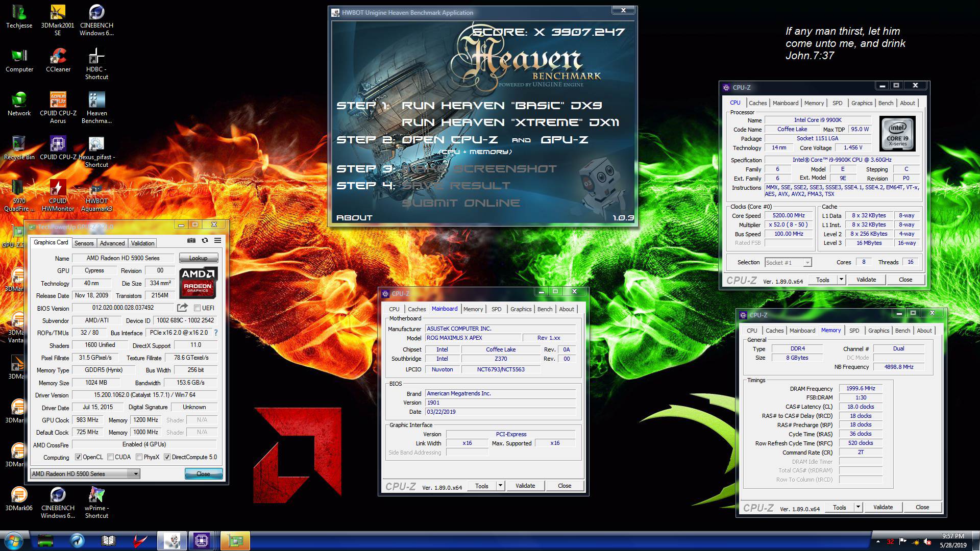980x551 pixels.
Task: Open the Action Center flag tray icon
Action: click(902, 542)
